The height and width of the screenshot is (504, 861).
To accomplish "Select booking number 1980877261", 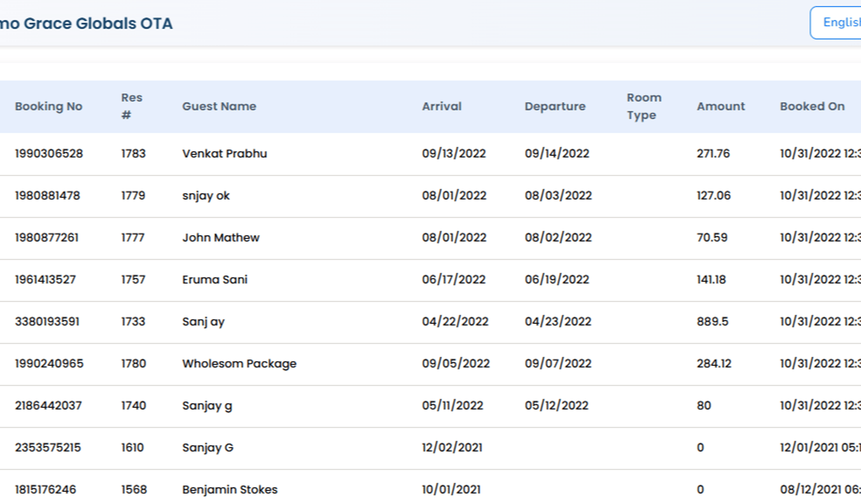I will click(x=47, y=237).
